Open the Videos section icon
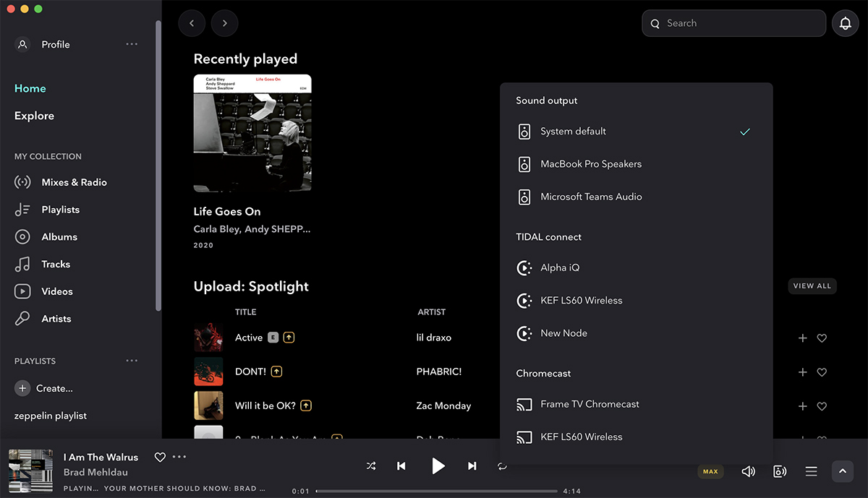Viewport: 868px width, 498px height. pyautogui.click(x=22, y=291)
